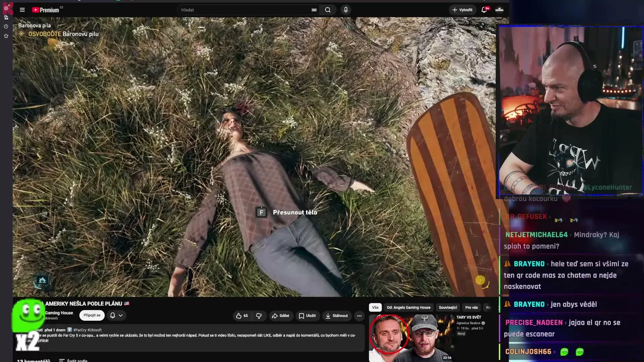The height and width of the screenshot is (362, 644).
Task: Open the Vytvořit create button
Action: click(x=462, y=10)
